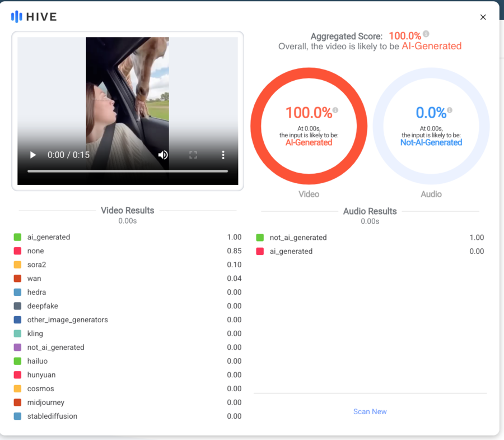Click info icon next to Video 100.0%
Viewport: 504px width, 440px height.
pos(335,110)
